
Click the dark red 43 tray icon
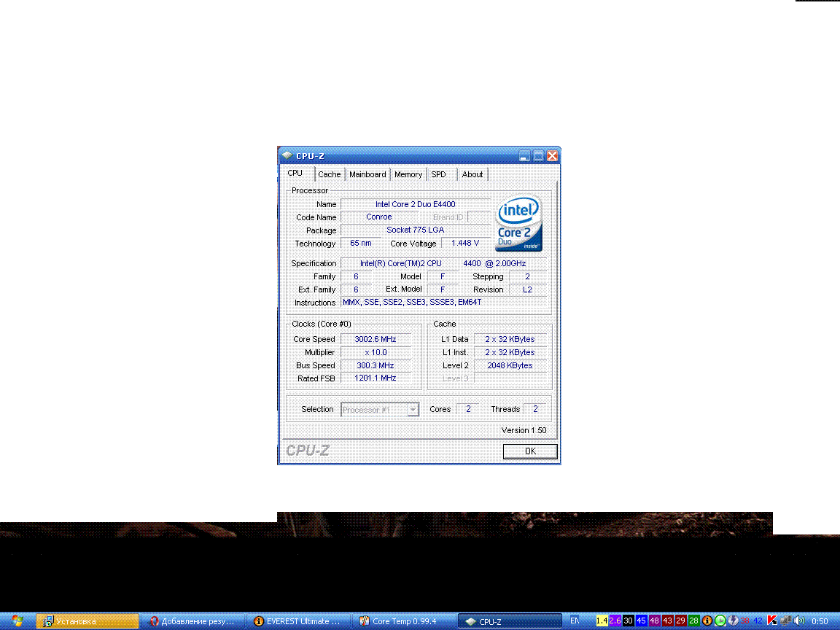(x=667, y=621)
